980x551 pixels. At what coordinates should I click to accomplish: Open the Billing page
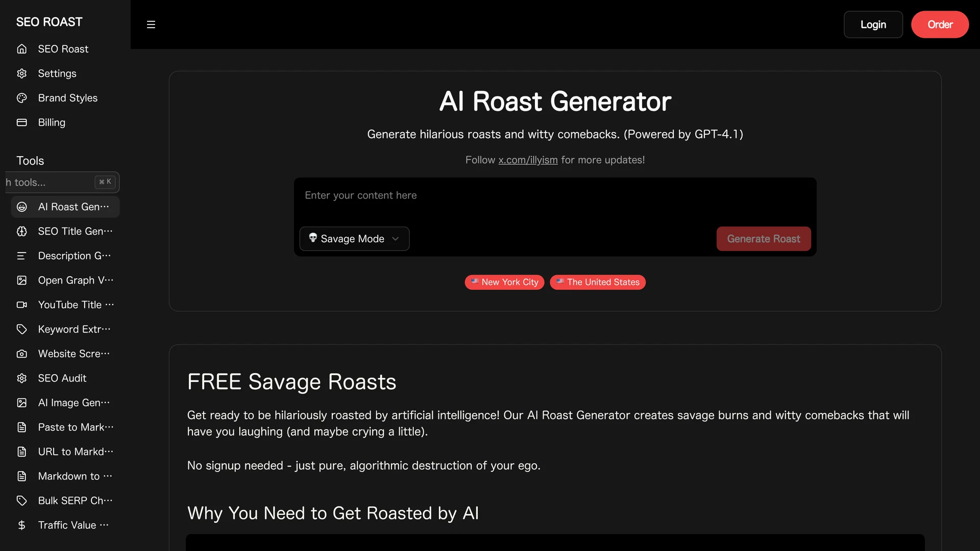point(65,122)
